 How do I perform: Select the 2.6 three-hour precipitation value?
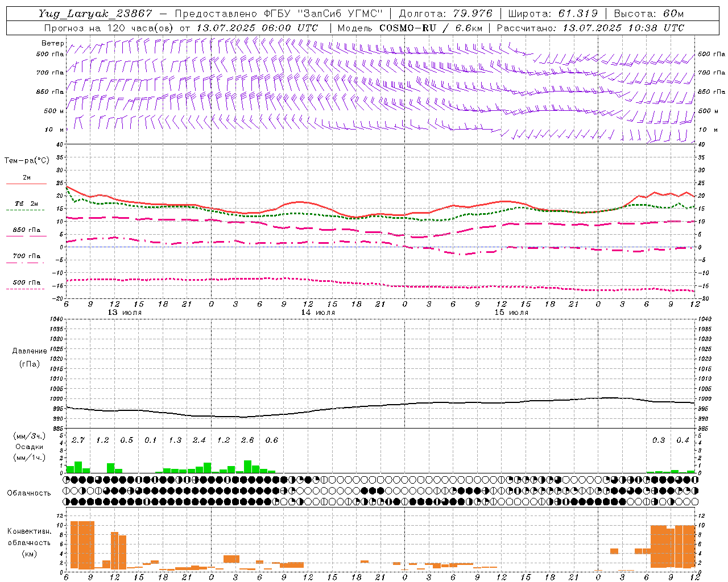click(247, 440)
